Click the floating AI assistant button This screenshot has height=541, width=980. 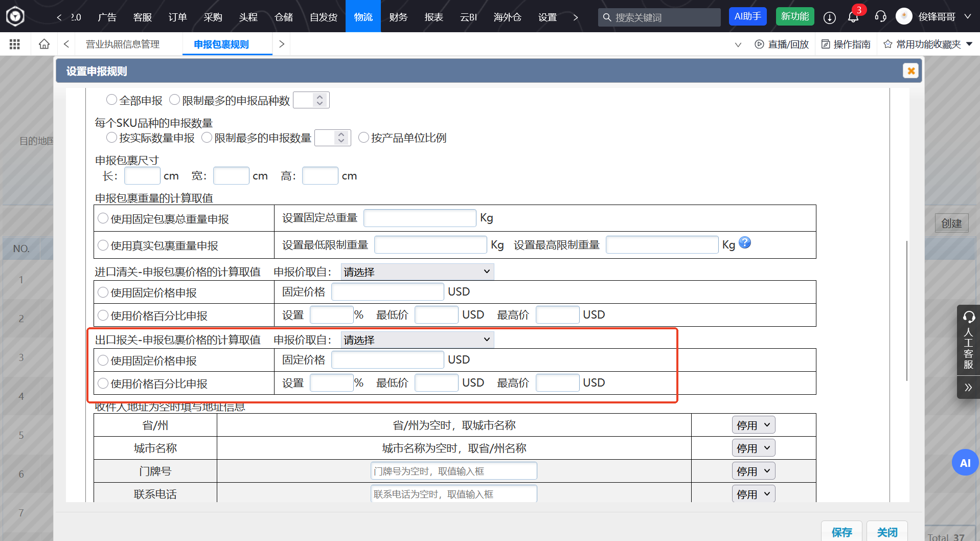tap(965, 462)
